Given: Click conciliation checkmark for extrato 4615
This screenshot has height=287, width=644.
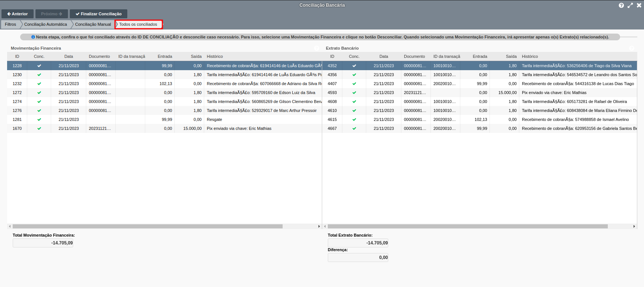Looking at the screenshot, I should coord(354,119).
